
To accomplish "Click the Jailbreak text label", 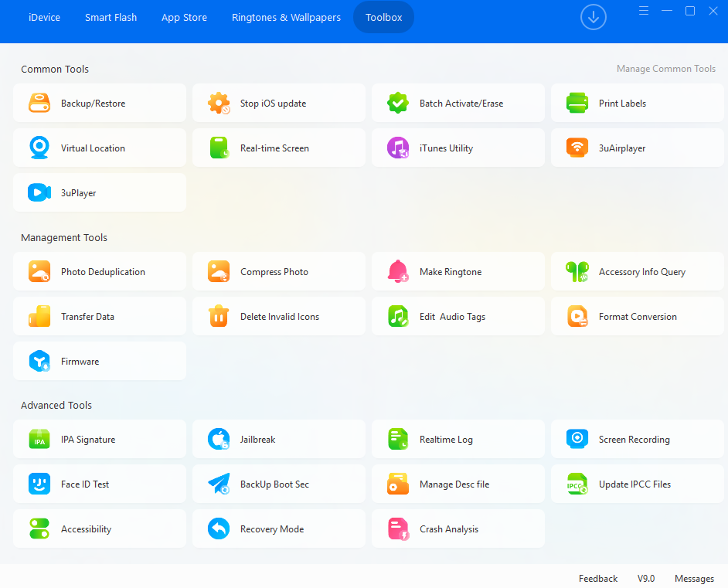I will (257, 439).
